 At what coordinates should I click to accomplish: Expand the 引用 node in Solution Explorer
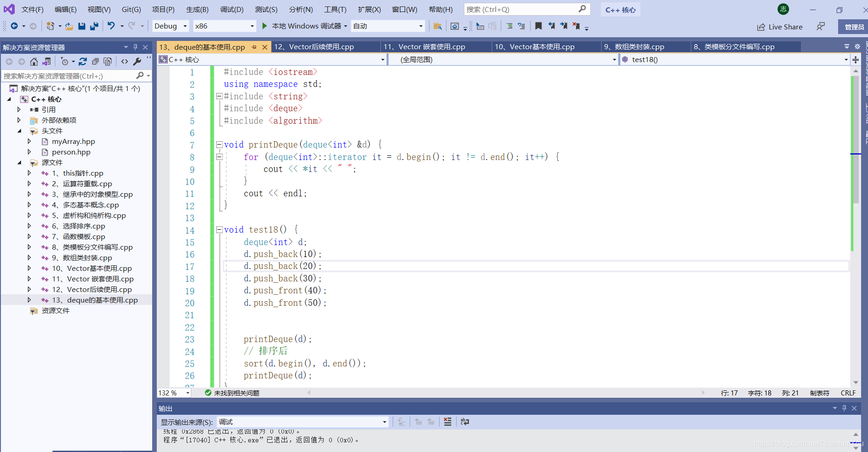(x=19, y=109)
